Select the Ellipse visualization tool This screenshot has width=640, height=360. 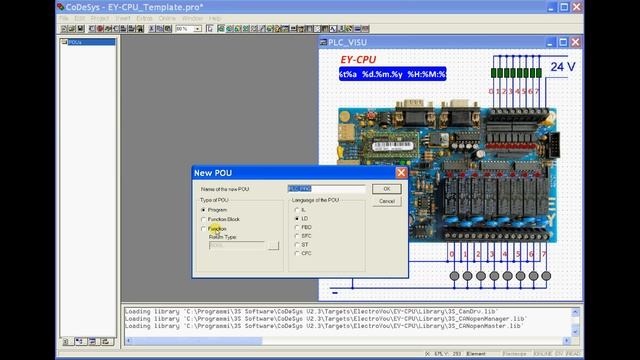(238, 29)
